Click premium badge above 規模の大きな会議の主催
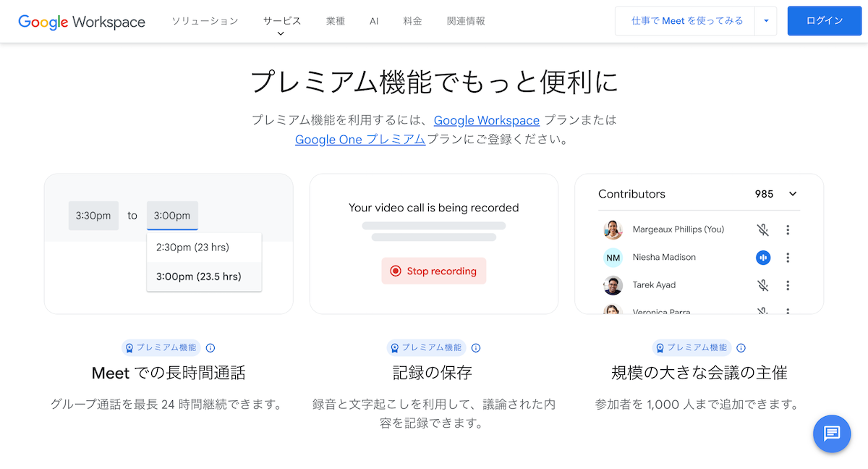This screenshot has height=469, width=868. (x=692, y=348)
